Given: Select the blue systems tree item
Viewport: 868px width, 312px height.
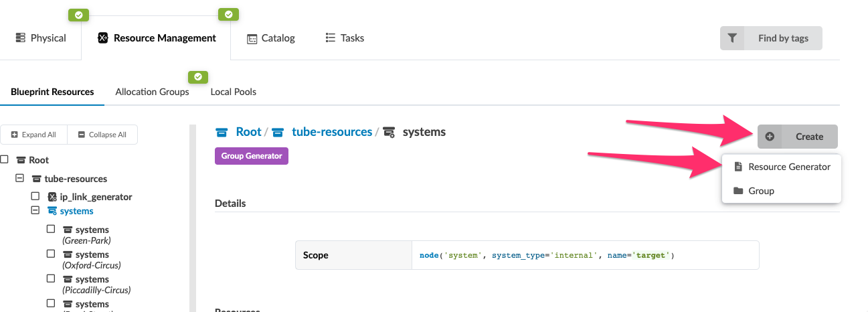Looking at the screenshot, I should pyautogui.click(x=76, y=211).
